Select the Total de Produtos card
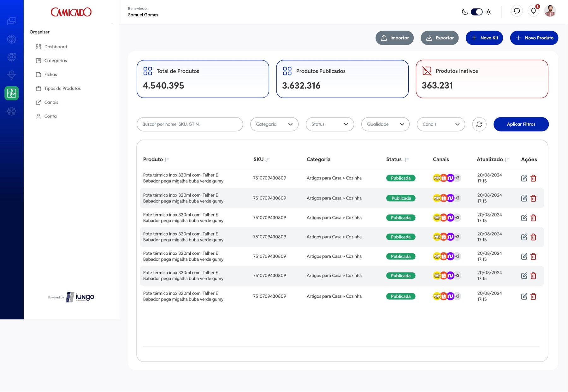Image resolution: width=568 pixels, height=392 pixels. [x=203, y=79]
